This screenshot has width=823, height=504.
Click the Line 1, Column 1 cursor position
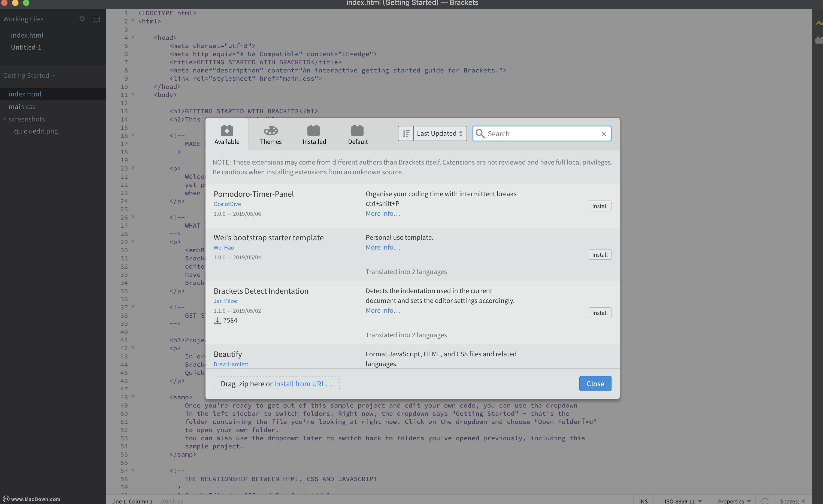pos(132,501)
